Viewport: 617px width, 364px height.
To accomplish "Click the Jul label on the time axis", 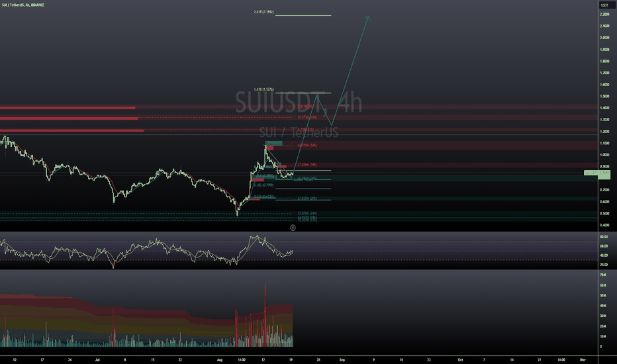I will [x=97, y=359].
